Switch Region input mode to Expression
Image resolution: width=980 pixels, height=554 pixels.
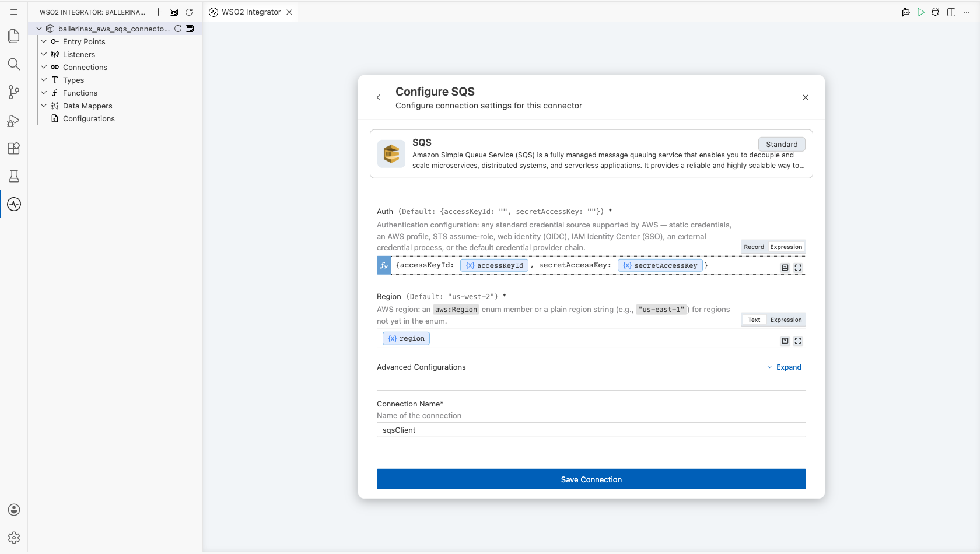[x=786, y=320]
